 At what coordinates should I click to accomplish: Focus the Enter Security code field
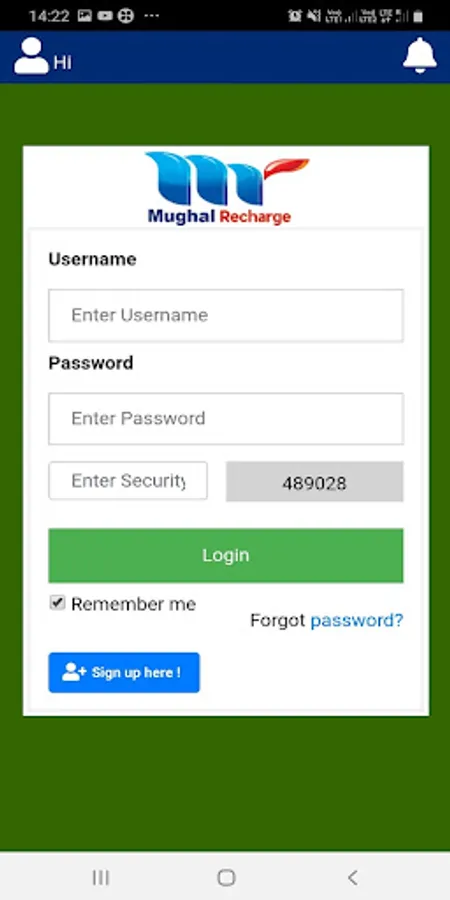[x=128, y=480]
